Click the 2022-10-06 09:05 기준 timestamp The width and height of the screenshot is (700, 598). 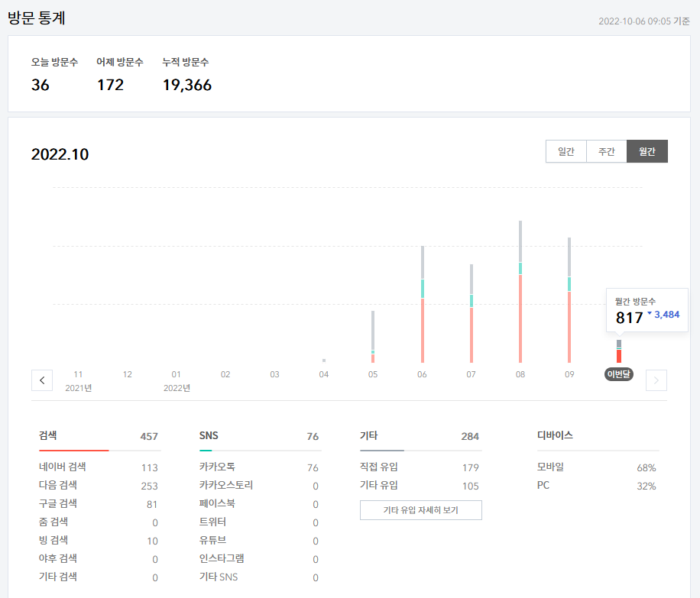tap(643, 21)
